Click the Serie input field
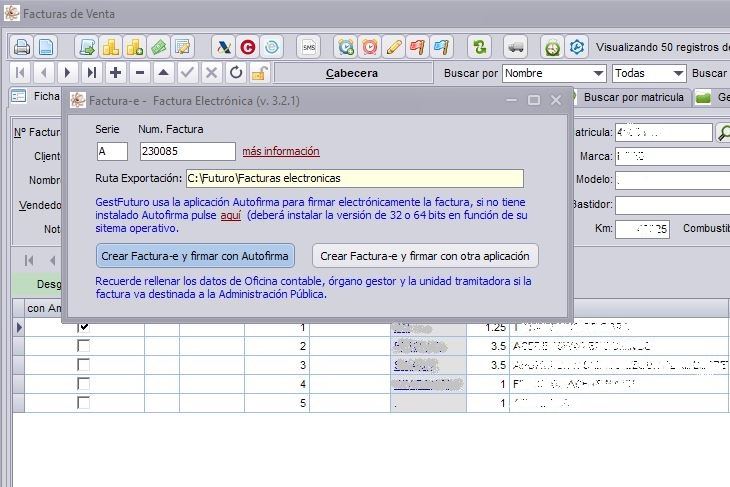This screenshot has width=730, height=487. pos(112,151)
